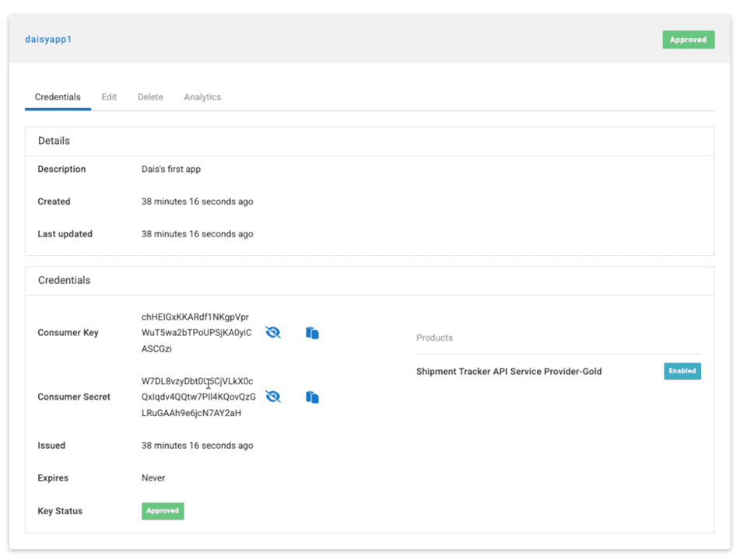747x560 pixels.
Task: Click the Key Status Approved badge
Action: (x=163, y=511)
